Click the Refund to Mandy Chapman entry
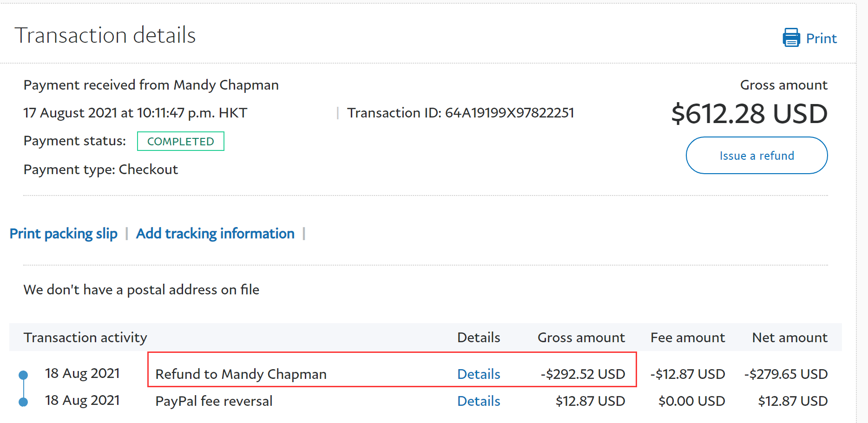The height and width of the screenshot is (423, 868). click(241, 374)
